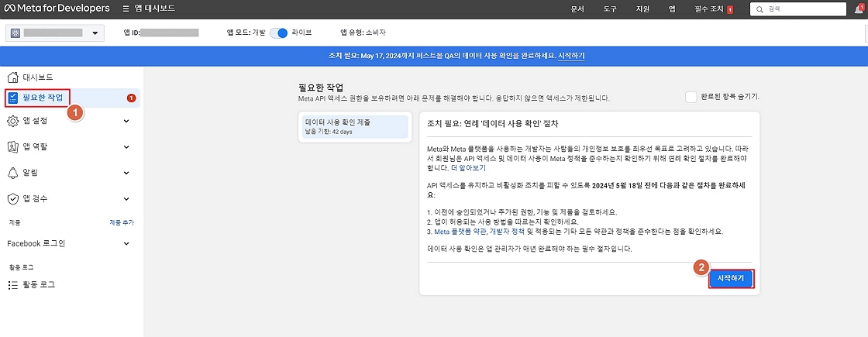Image resolution: width=868 pixels, height=337 pixels.
Task: Open the hamburger menu next to 앱 대시보드
Action: [126, 9]
